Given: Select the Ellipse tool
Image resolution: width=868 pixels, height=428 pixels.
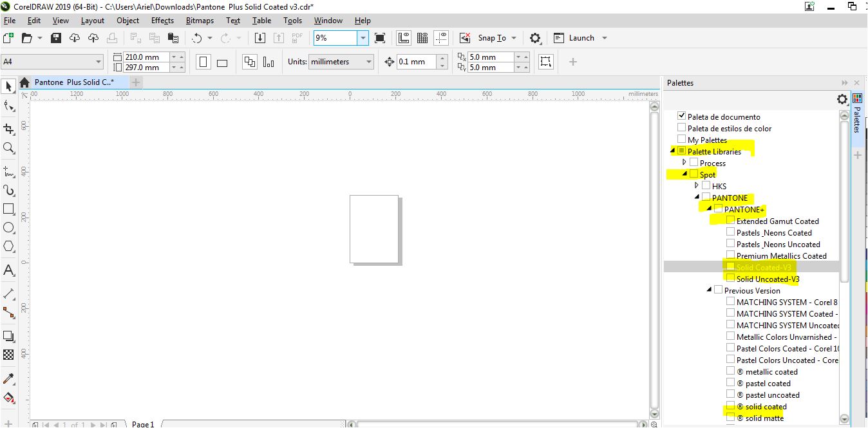Looking at the screenshot, I should (x=8, y=228).
